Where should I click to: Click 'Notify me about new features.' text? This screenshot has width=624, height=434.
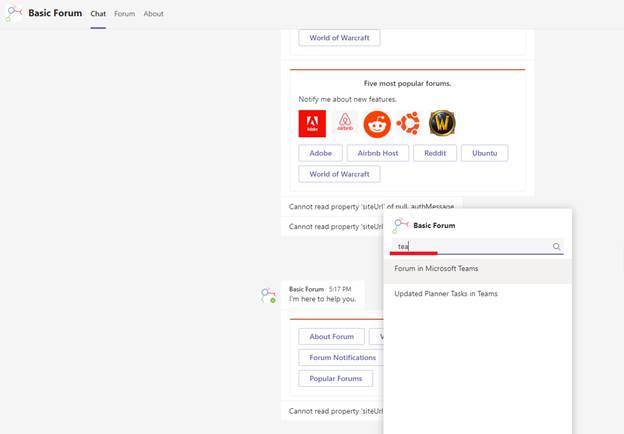coord(347,99)
